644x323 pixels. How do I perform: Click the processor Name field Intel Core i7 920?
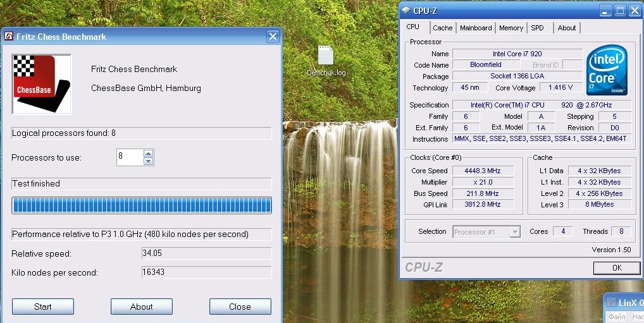coord(517,54)
